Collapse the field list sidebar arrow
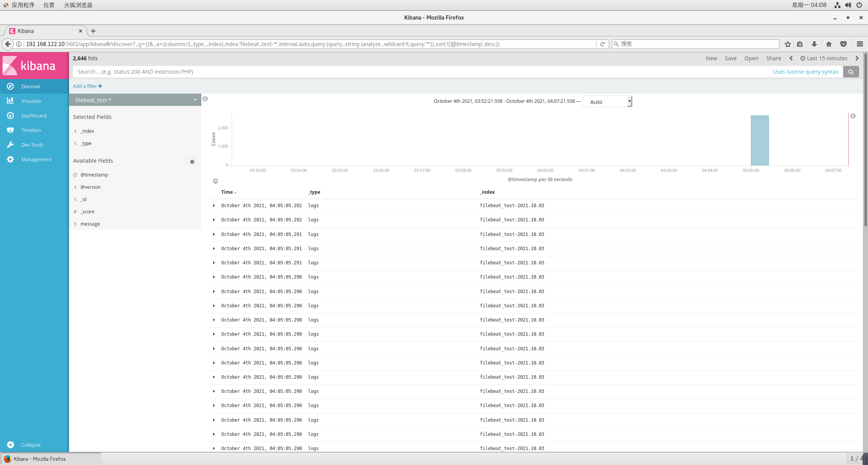868x465 pixels. tap(205, 99)
